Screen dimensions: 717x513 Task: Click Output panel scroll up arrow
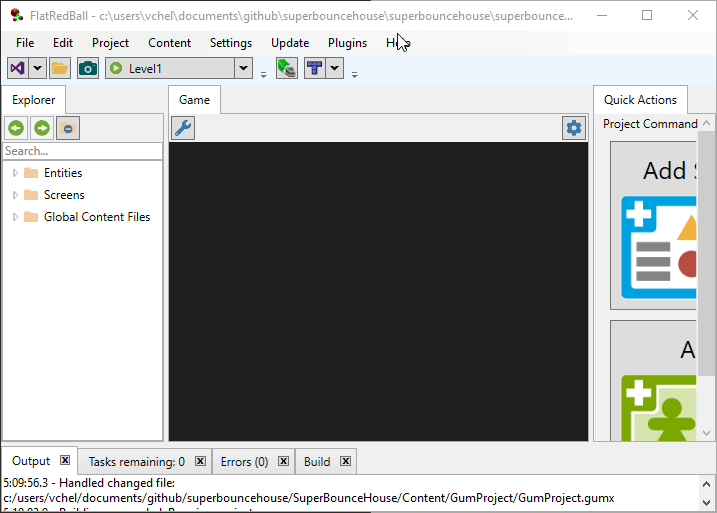coord(706,484)
